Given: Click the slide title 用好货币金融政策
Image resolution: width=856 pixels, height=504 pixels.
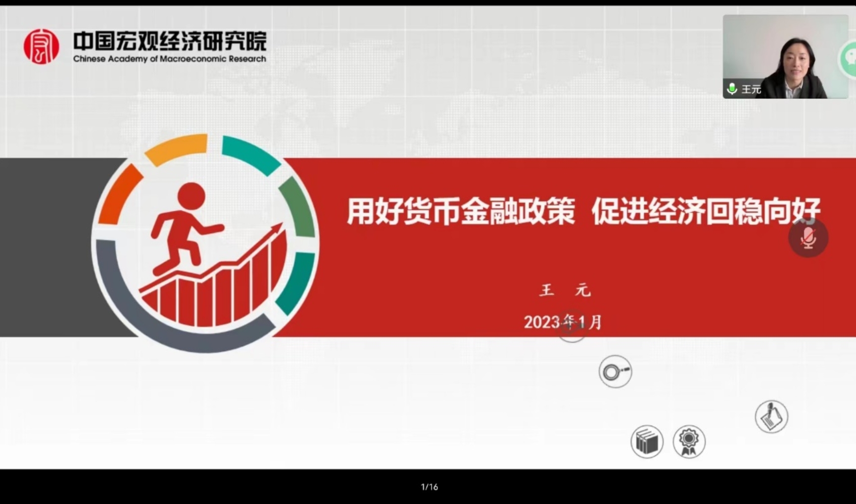Looking at the screenshot, I should (460, 212).
